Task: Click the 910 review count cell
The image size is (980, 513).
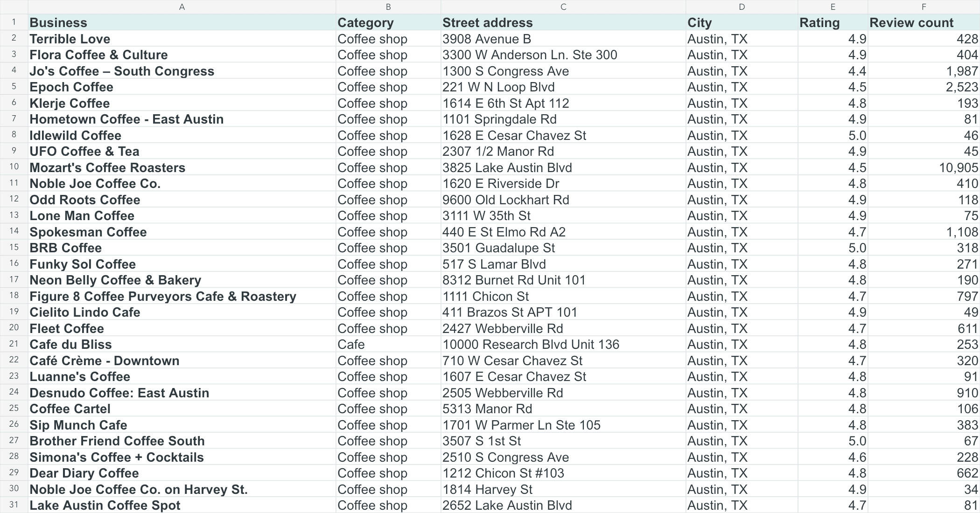Action: coord(924,393)
